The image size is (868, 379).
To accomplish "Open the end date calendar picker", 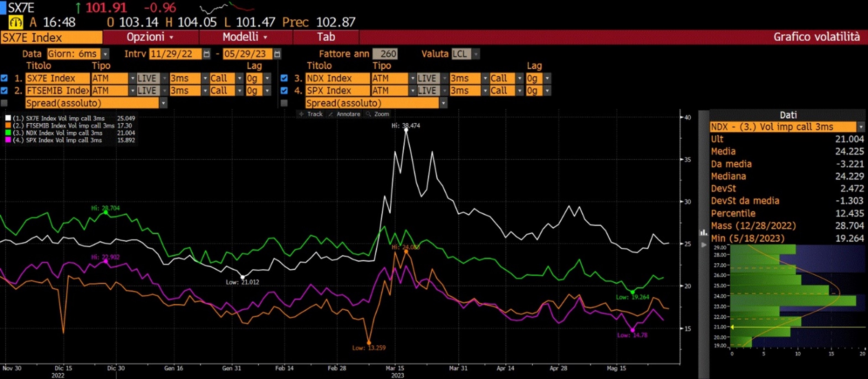I will 277,54.
